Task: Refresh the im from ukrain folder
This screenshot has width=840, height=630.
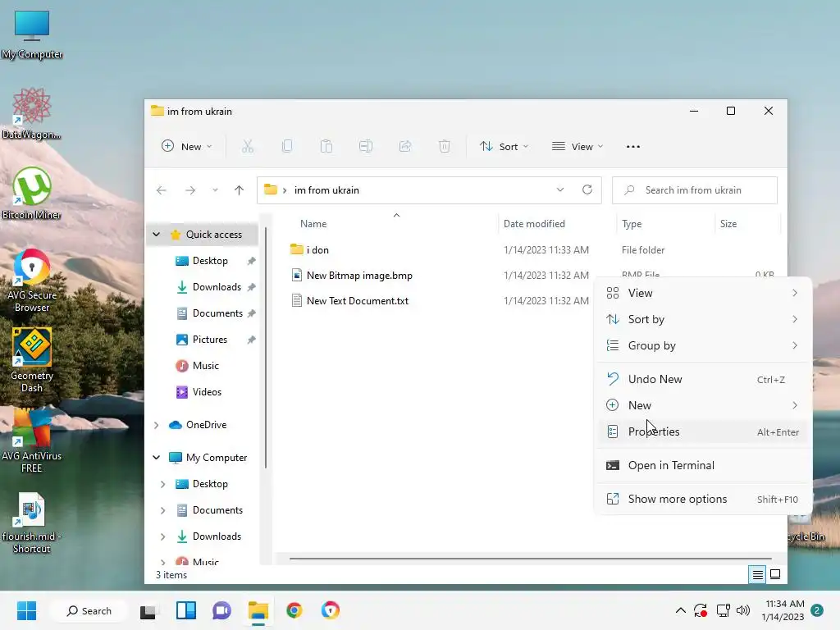Action: point(587,189)
